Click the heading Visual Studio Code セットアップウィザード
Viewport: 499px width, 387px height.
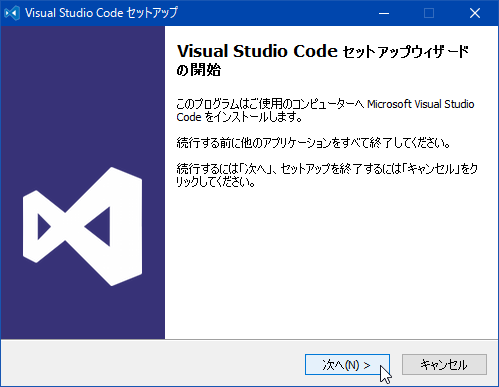click(323, 51)
